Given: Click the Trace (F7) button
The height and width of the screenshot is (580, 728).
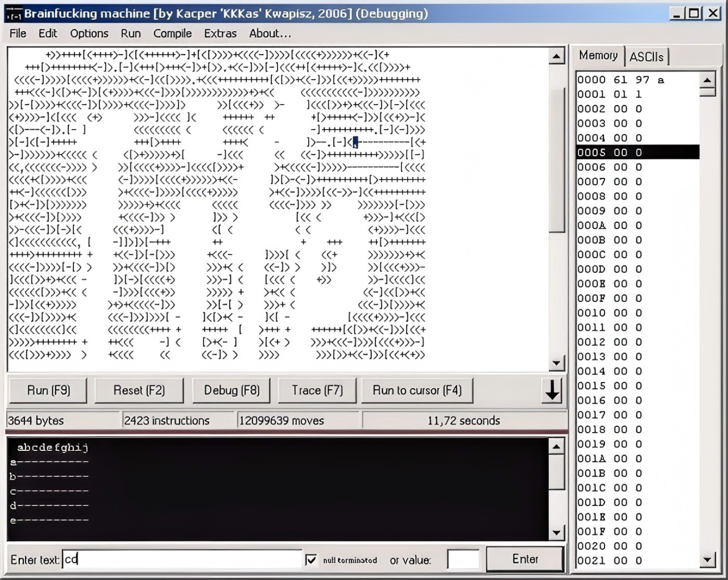Looking at the screenshot, I should coord(317,391).
